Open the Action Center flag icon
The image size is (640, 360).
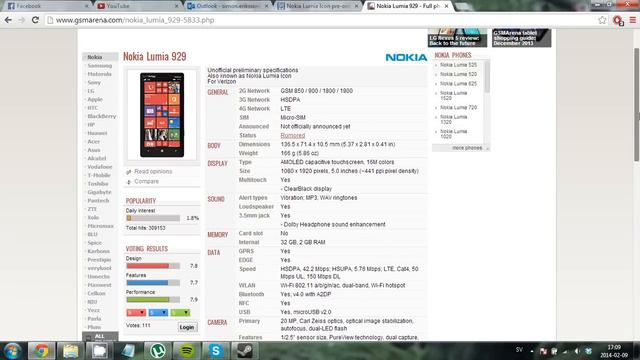pos(543,351)
